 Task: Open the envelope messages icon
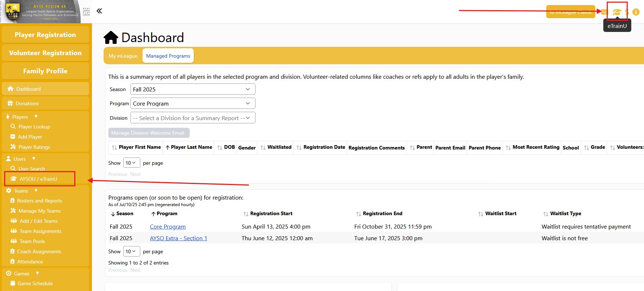coord(604,12)
